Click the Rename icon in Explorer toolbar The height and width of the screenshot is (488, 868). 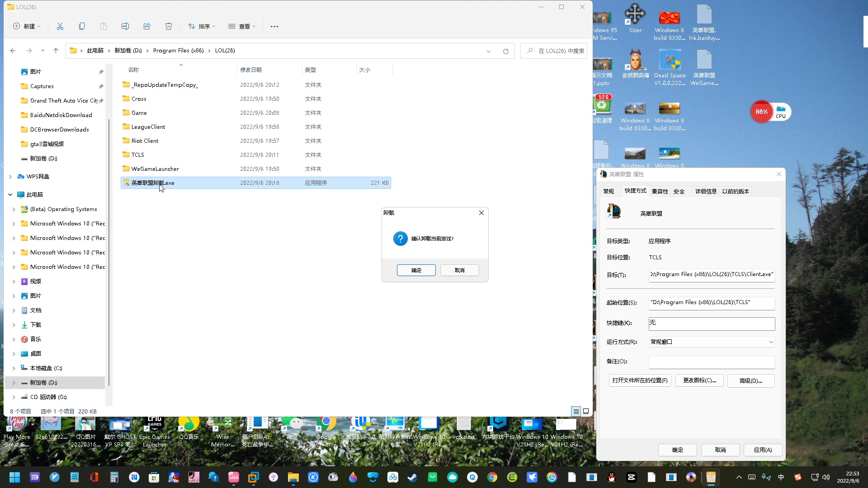pyautogui.click(x=125, y=26)
